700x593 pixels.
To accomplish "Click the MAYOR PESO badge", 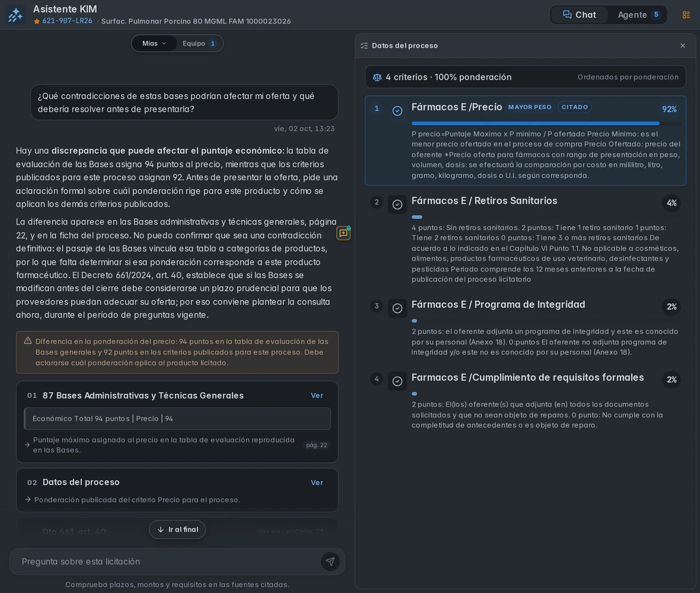I will pos(530,107).
